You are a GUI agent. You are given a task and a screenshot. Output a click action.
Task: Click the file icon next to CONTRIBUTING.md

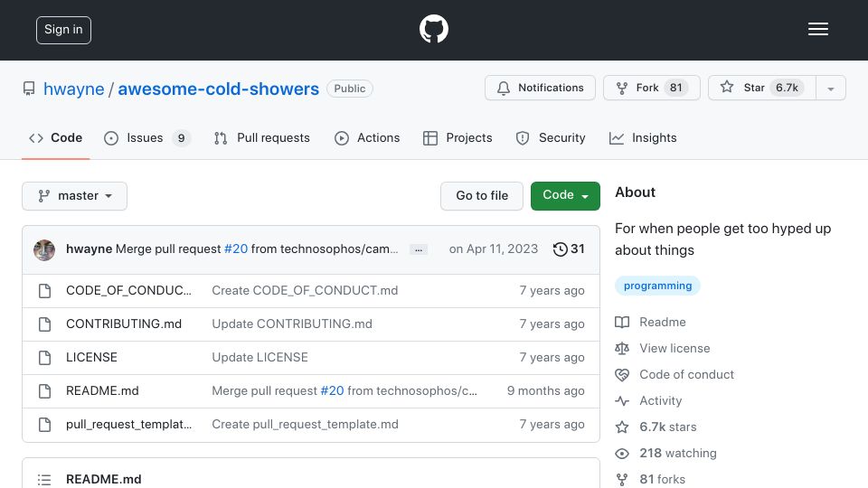(45, 324)
